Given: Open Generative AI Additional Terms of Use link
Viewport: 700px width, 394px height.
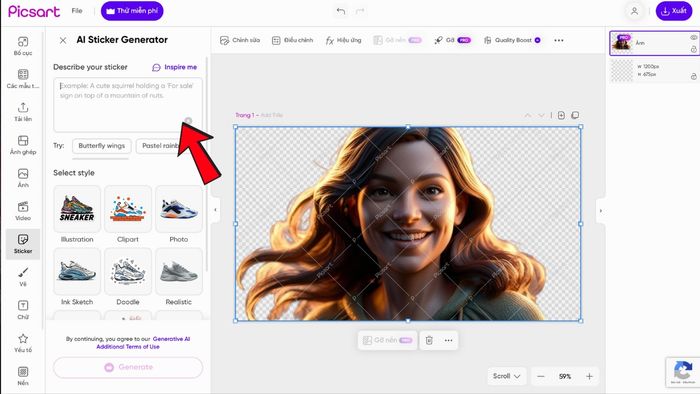Looking at the screenshot, I should tap(143, 343).
